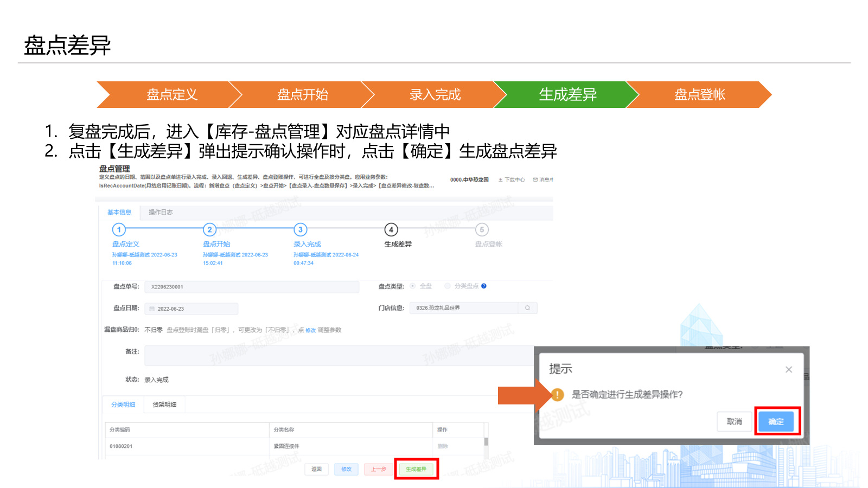Click the table's vertical scrollbar
The width and height of the screenshot is (868, 488).
486,441
